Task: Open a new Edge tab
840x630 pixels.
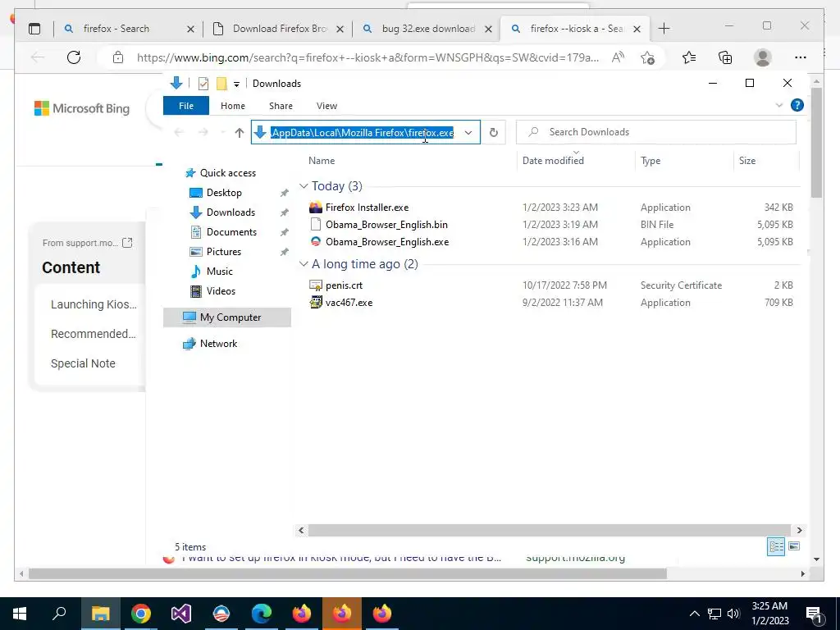Action: tap(664, 29)
